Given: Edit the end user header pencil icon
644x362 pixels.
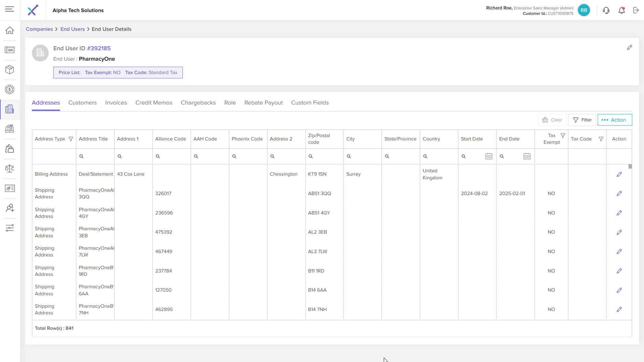Looking at the screenshot, I should click(630, 48).
